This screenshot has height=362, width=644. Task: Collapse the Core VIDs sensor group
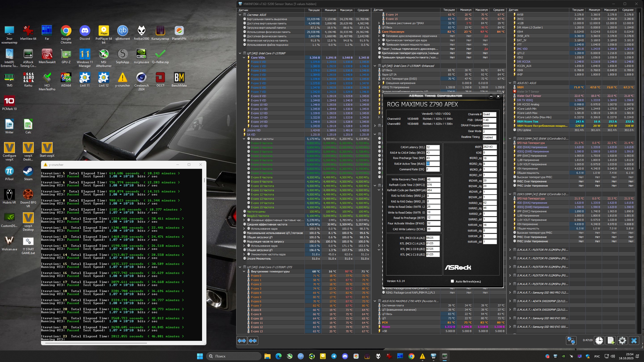point(244,58)
